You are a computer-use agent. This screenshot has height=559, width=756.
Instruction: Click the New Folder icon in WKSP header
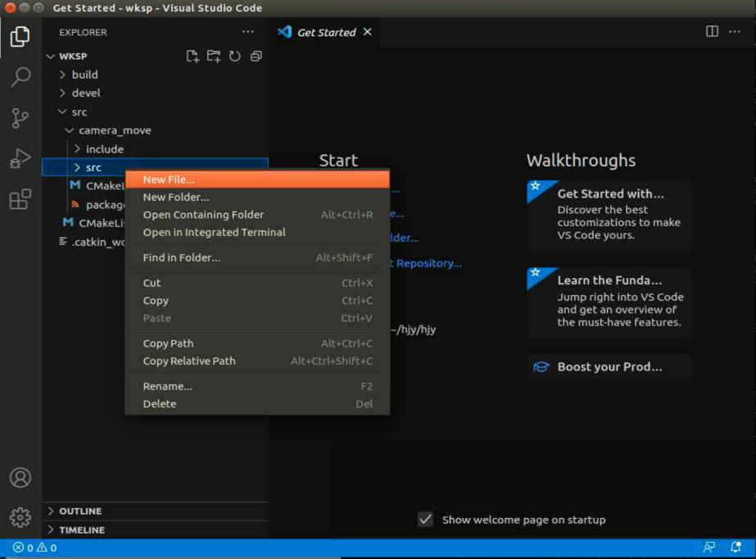(x=214, y=57)
